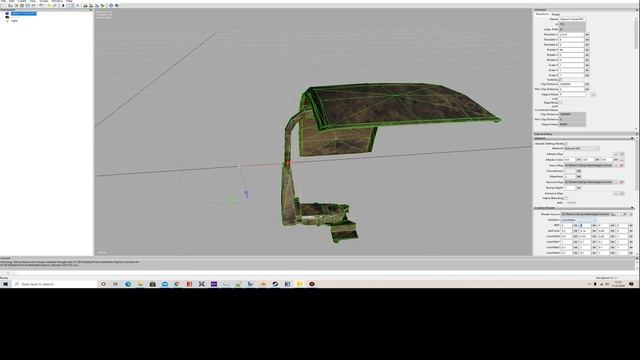Click the small button beside Rotate X
640x360 pixels.
click(587, 50)
